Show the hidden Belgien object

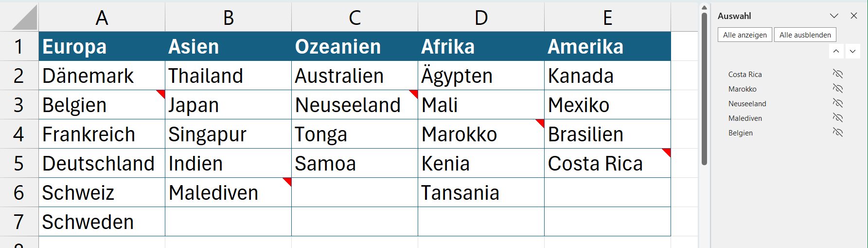click(837, 133)
